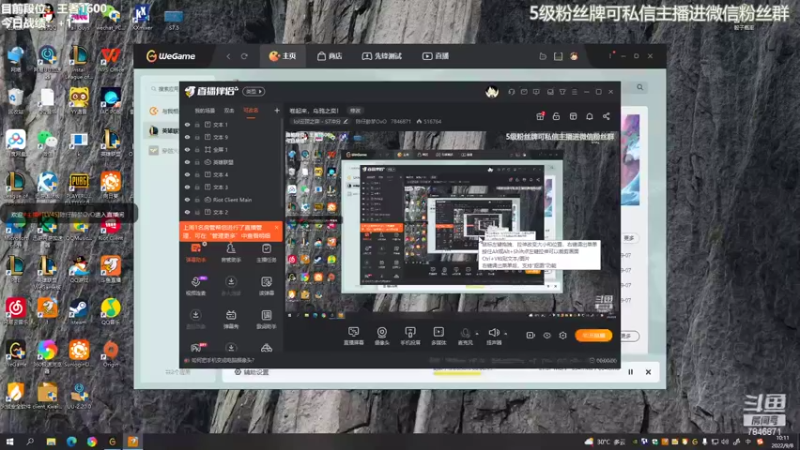Refresh the WeGame page
The image size is (800, 450).
(x=244, y=56)
